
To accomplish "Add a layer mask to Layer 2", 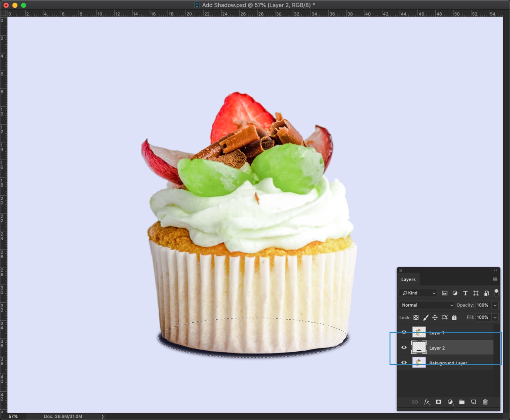I will (x=438, y=402).
